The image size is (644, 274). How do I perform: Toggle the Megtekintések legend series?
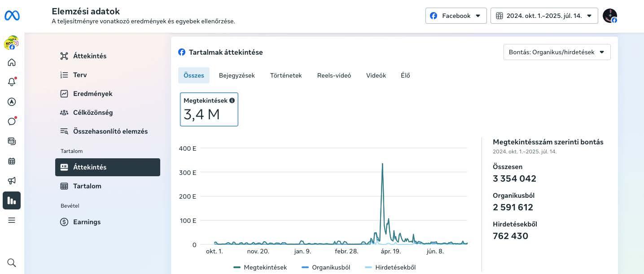(x=260, y=267)
